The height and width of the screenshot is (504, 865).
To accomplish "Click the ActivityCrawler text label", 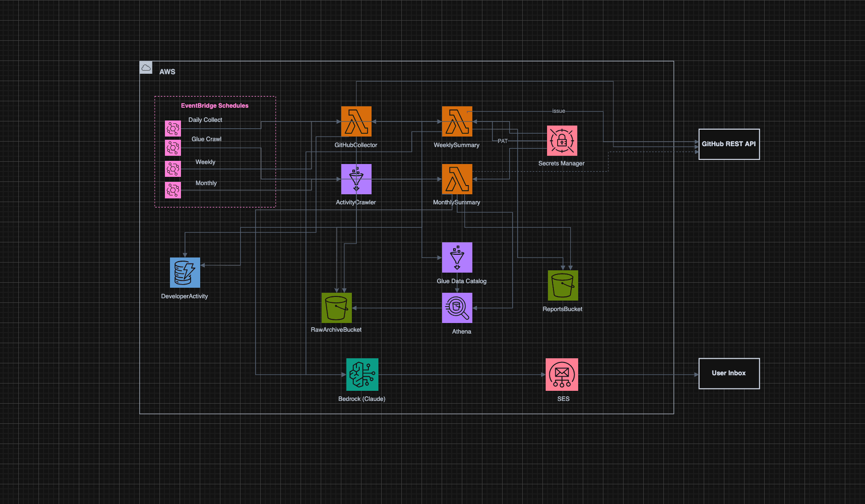I will 356,203.
